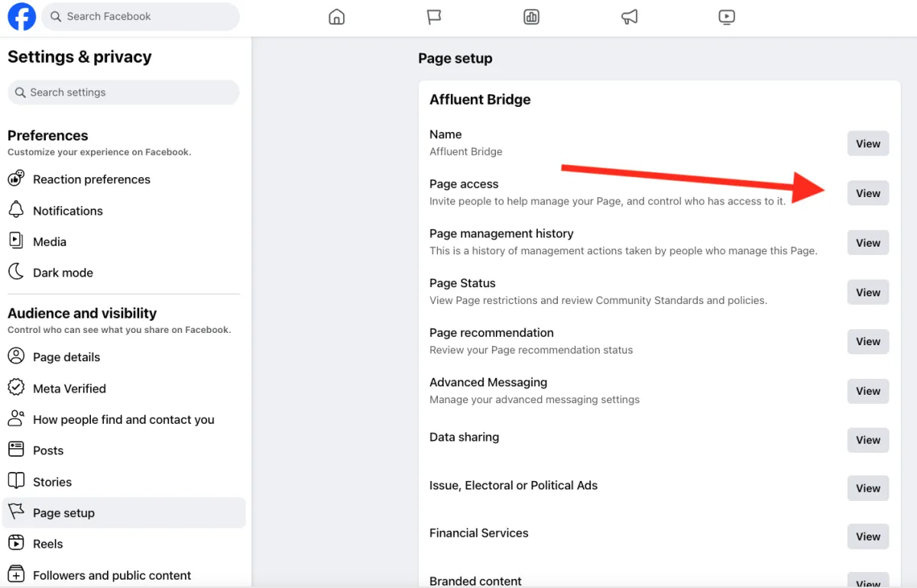Open Page details menu item
The height and width of the screenshot is (588, 917).
(x=66, y=357)
